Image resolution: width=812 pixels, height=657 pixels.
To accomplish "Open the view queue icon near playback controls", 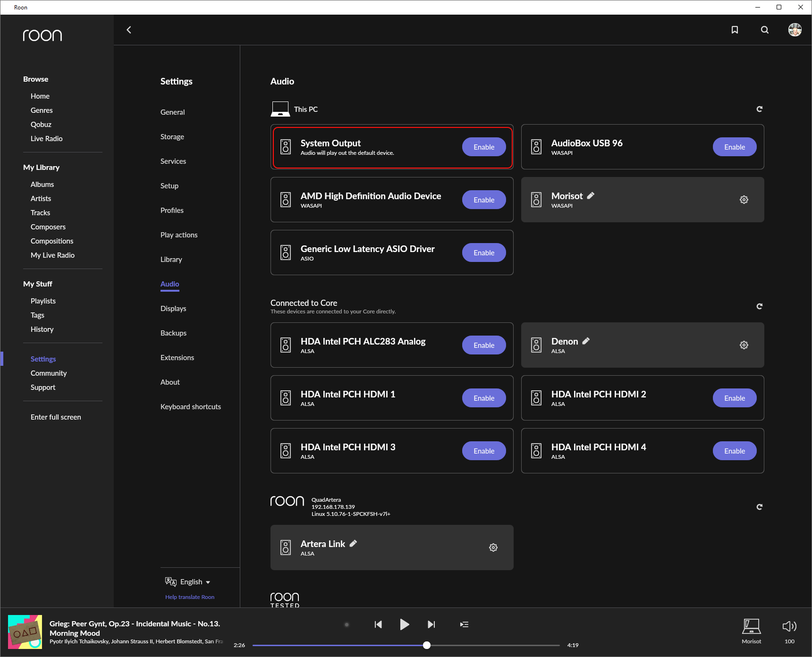I will [464, 624].
